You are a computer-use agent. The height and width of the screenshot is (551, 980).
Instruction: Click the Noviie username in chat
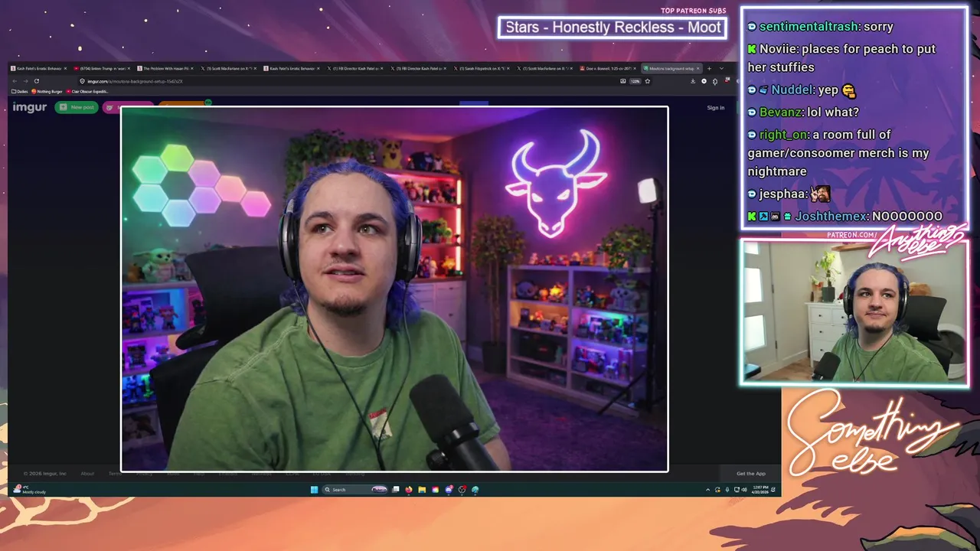pyautogui.click(x=779, y=49)
